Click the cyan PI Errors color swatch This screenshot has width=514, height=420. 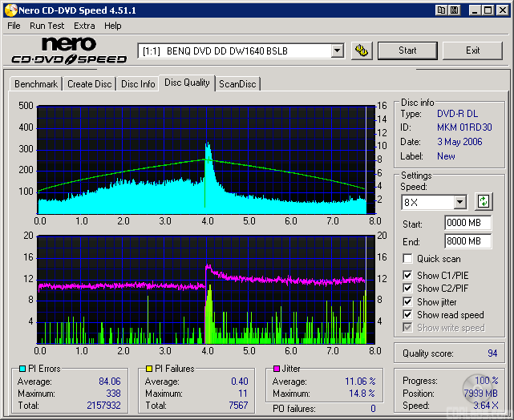point(22,370)
